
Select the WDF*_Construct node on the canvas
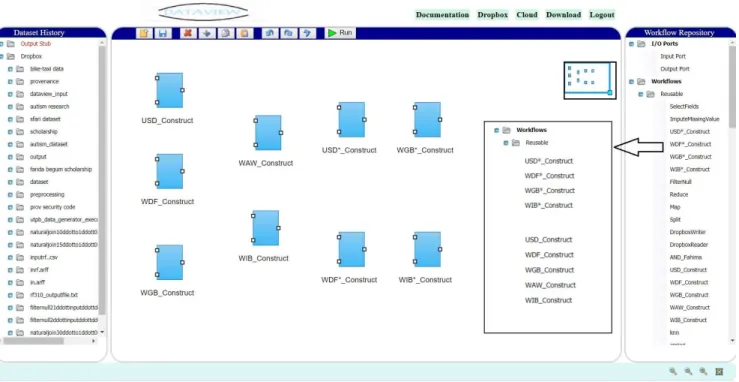pyautogui.click(x=352, y=249)
